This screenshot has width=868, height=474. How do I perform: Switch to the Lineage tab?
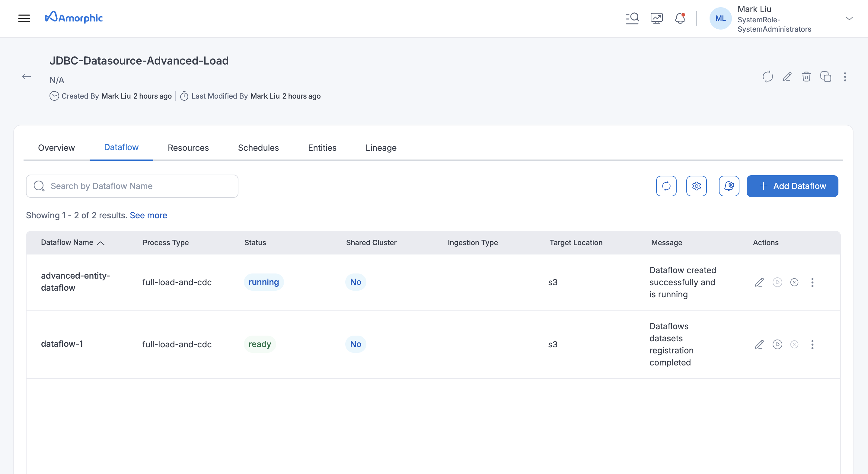(381, 148)
